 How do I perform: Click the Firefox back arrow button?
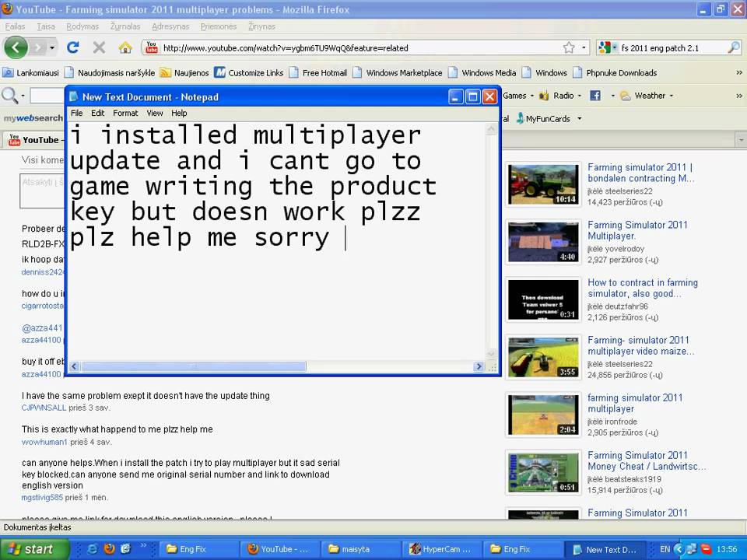(16, 47)
